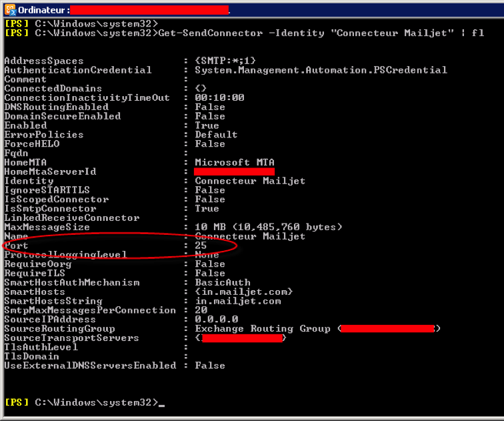
Task: Click the Get-SendConnector command text
Action: pos(210,33)
